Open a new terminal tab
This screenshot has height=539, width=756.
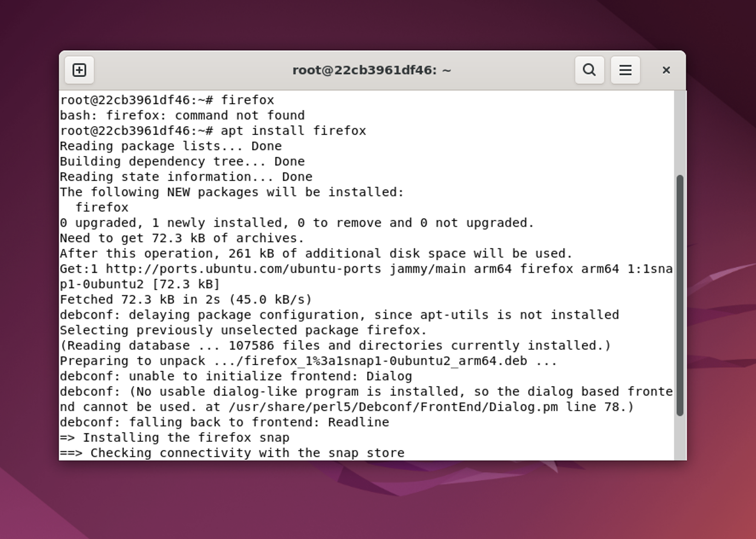click(79, 70)
